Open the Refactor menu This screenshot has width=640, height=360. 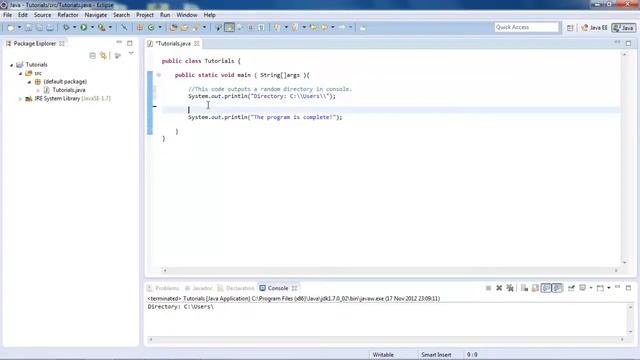click(x=68, y=15)
